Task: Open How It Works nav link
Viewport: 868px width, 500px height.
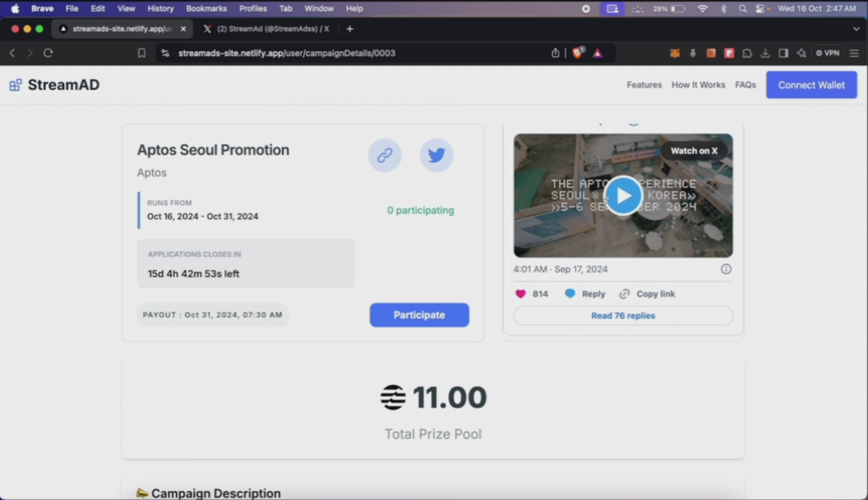Action: (x=698, y=85)
